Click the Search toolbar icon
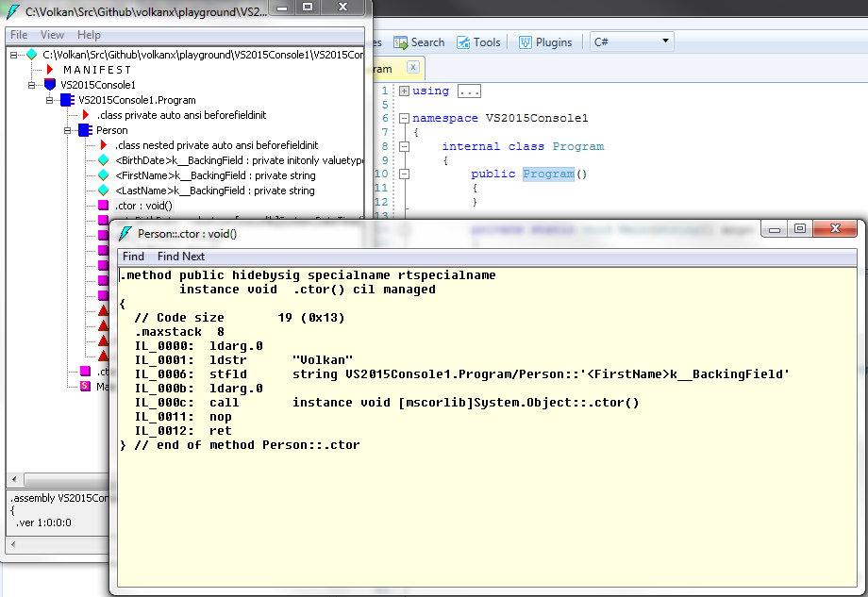 point(401,42)
